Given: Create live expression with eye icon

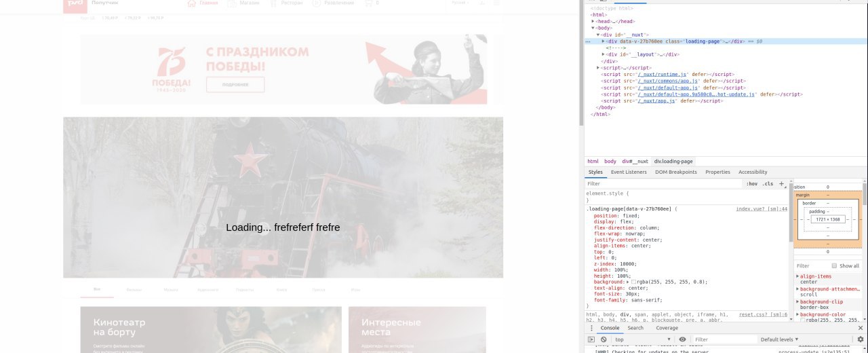Looking at the screenshot, I should [x=682, y=339].
